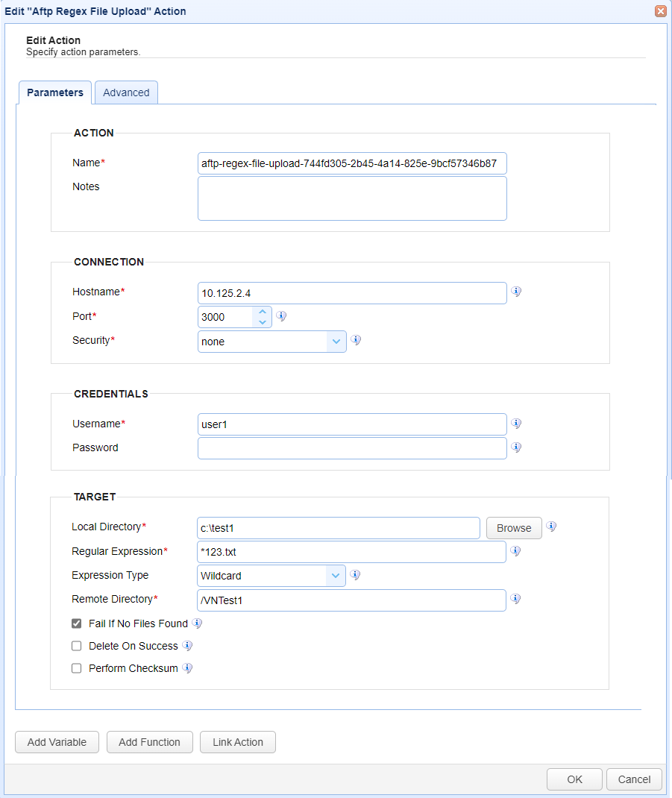Open the Security dropdown
Image resolution: width=672 pixels, height=798 pixels.
tap(336, 340)
